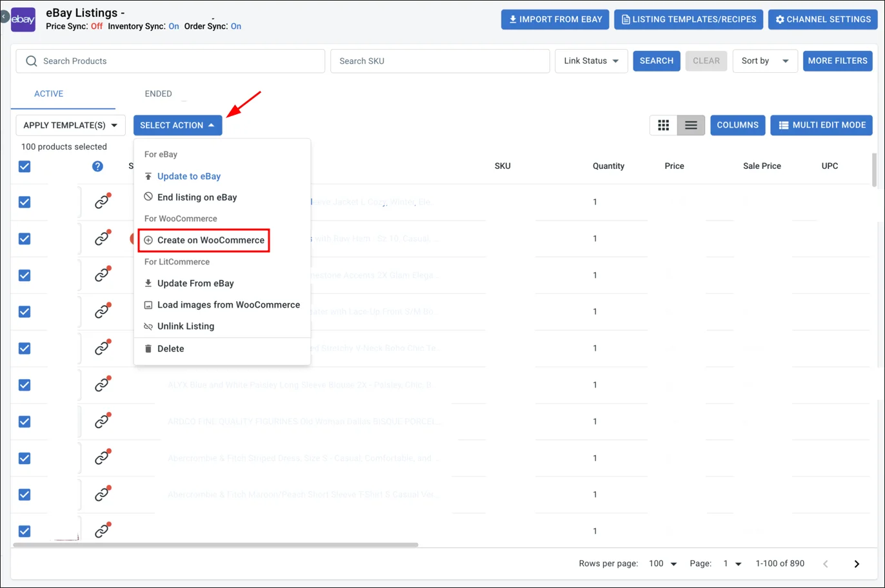
Task: Uncheck the Lace-Up Front row checkbox
Action: tap(25, 311)
